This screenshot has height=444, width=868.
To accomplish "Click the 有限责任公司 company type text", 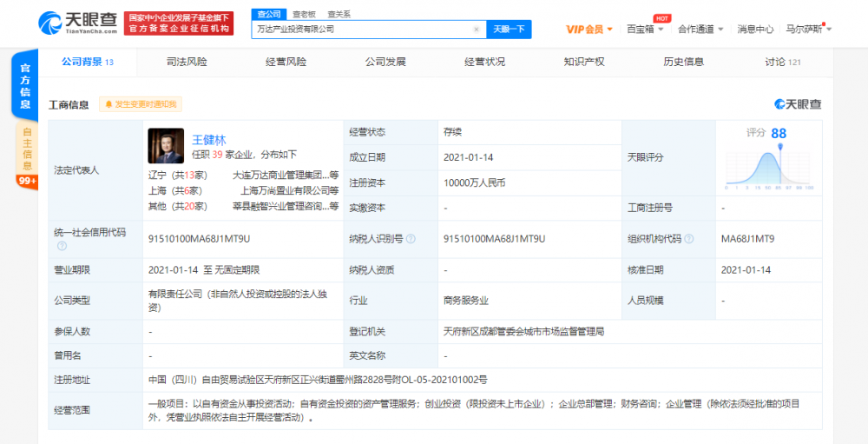I will tap(238, 301).
